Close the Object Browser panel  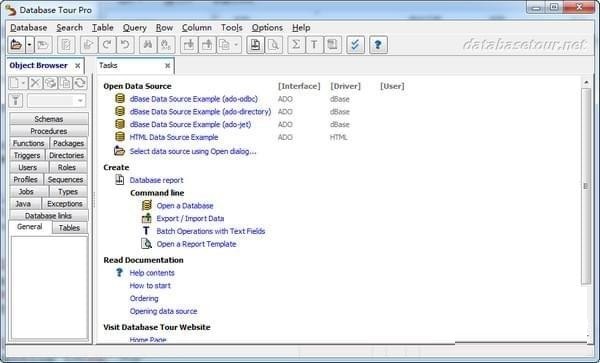(77, 66)
